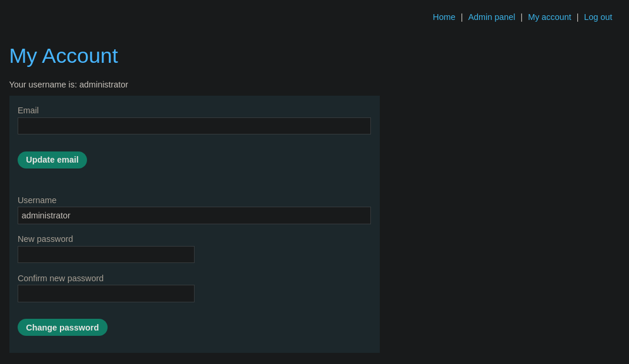This screenshot has height=364, width=629.
Task: Click the Change password button
Action: (x=62, y=328)
